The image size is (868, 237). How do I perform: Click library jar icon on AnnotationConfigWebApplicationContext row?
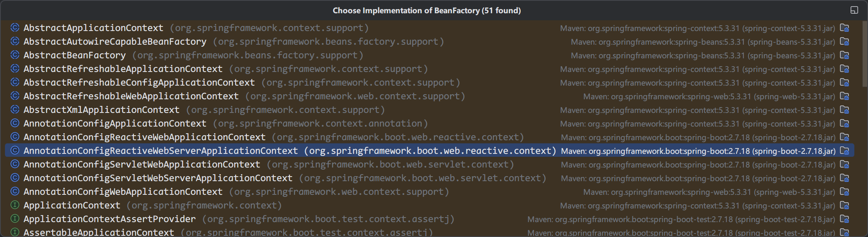[844, 192]
